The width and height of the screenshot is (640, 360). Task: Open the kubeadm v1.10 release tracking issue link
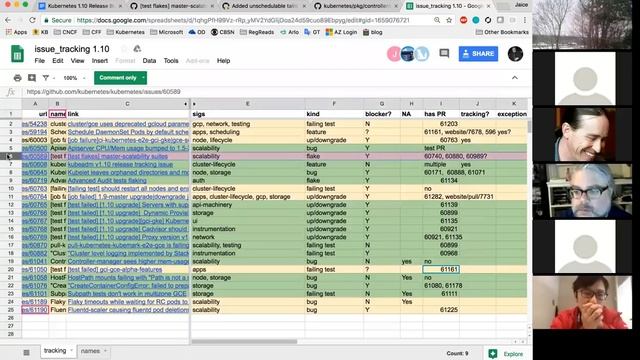(x=120, y=164)
